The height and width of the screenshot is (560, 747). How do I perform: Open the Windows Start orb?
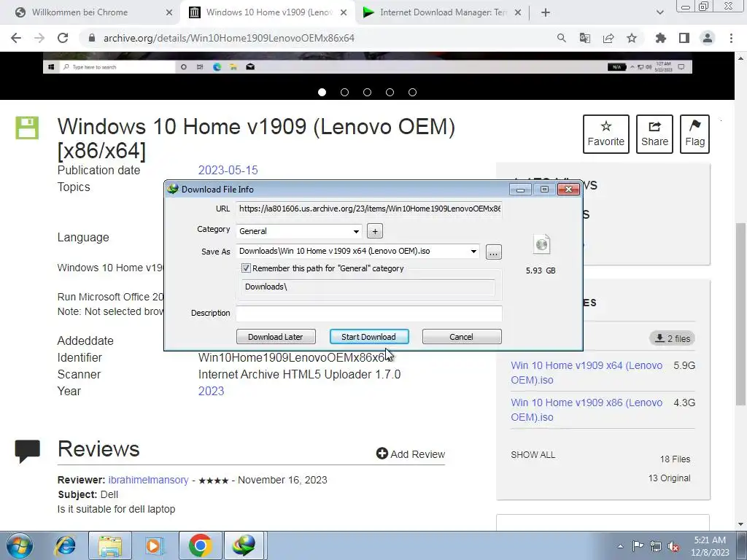20,545
